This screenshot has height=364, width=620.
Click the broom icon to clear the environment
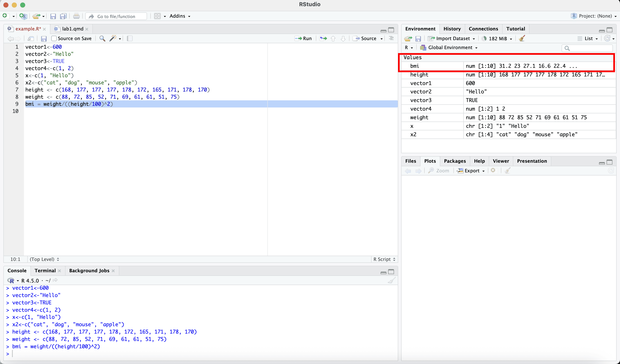pos(521,38)
